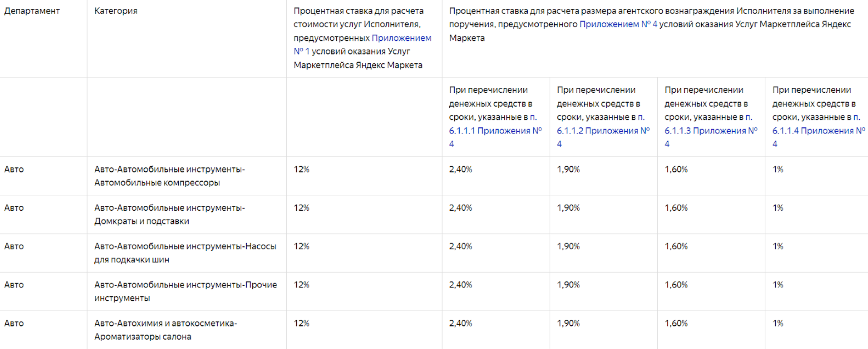Open the Приложением № 1 link

point(401,38)
